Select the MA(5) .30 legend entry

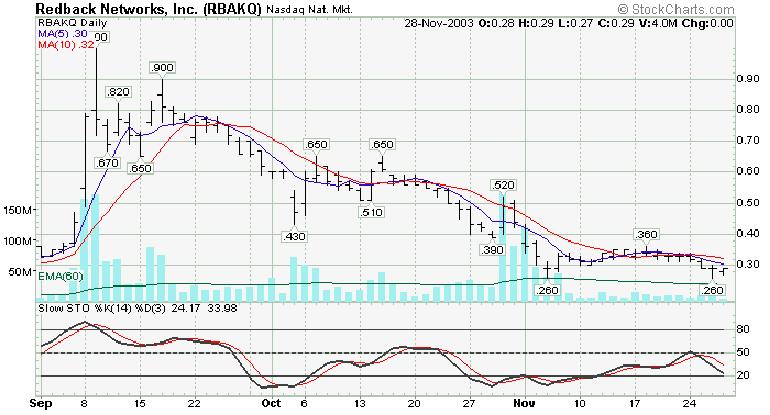coord(63,33)
